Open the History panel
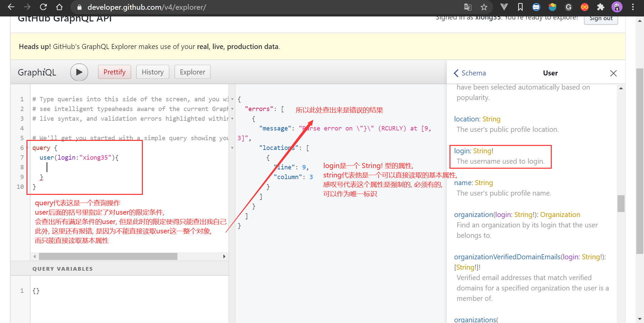Image resolution: width=644 pixels, height=323 pixels. (153, 72)
